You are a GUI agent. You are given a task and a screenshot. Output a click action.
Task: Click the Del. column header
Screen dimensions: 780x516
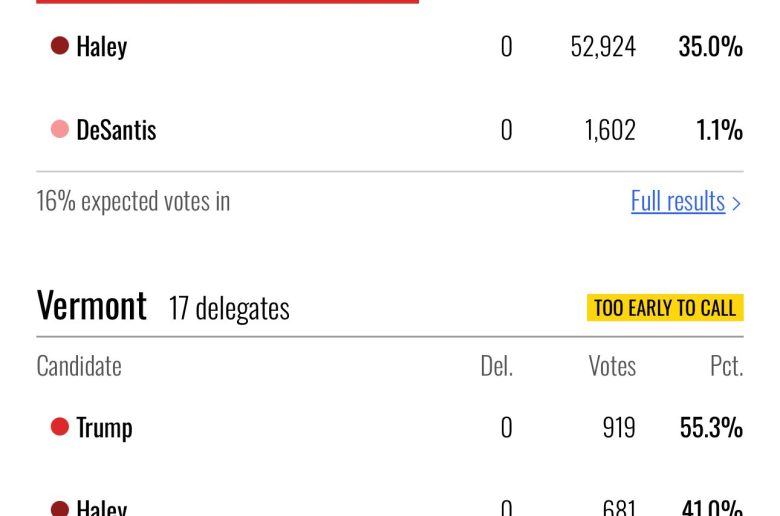pos(496,366)
